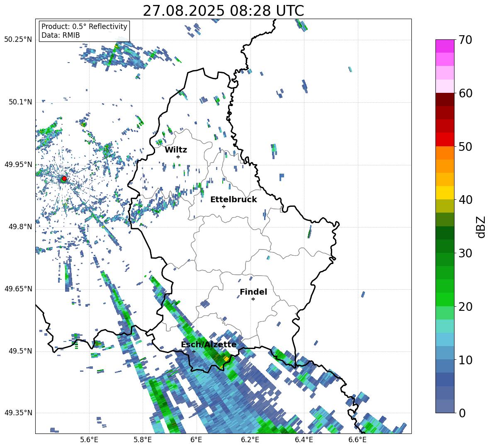Click the Findel station label
This screenshot has height=448, width=491.
point(253,292)
